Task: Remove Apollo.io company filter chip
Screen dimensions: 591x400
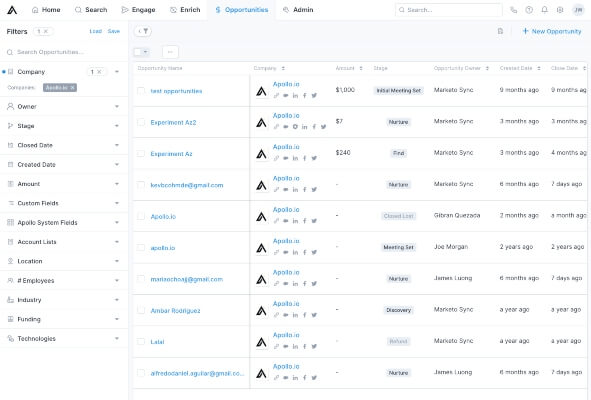Action: tap(72, 88)
